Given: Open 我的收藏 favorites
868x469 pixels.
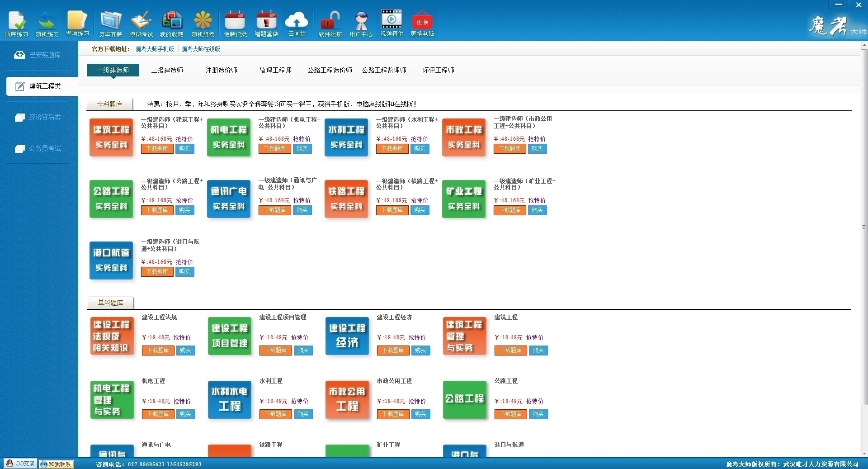Looking at the screenshot, I should [172, 24].
